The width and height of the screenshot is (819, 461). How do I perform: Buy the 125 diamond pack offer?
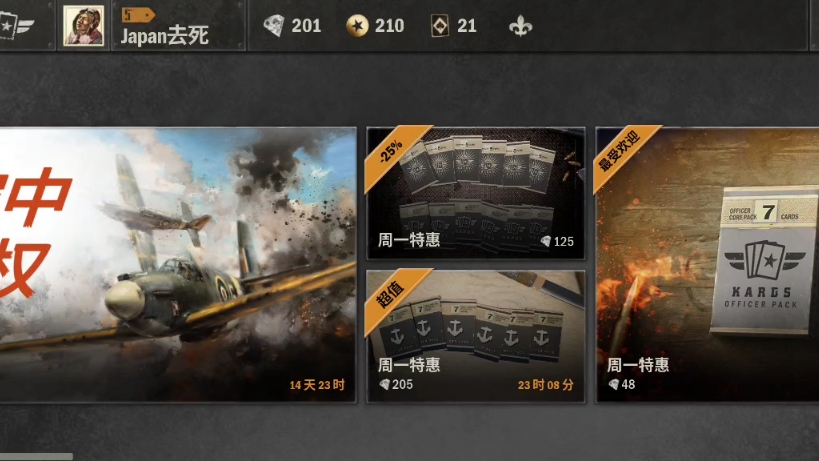476,193
